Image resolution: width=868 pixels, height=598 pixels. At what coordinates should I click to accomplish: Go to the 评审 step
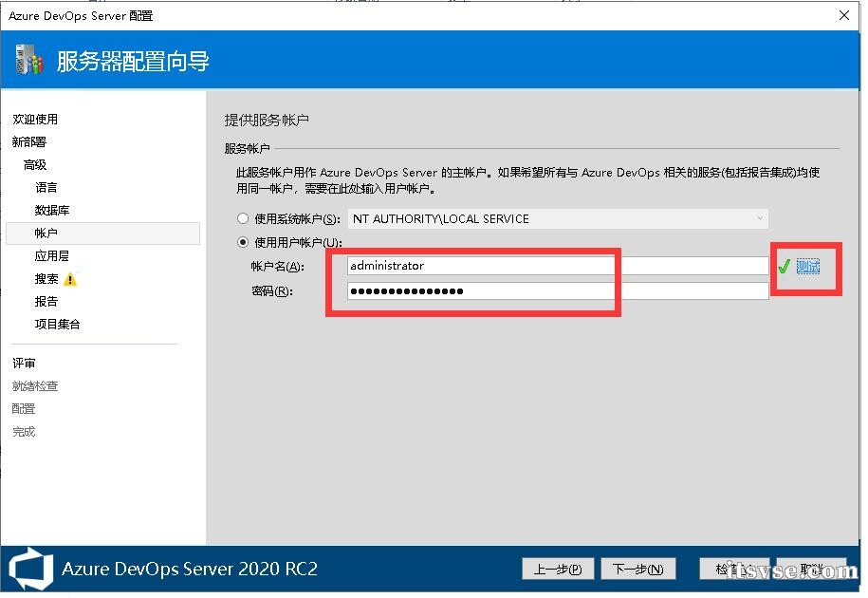[x=24, y=363]
